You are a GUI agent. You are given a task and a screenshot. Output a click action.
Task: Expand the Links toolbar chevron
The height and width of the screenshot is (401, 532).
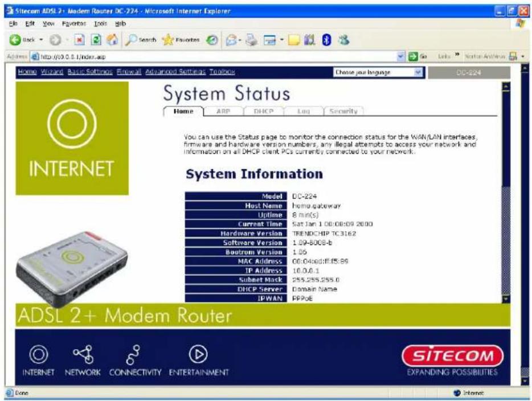pos(457,55)
